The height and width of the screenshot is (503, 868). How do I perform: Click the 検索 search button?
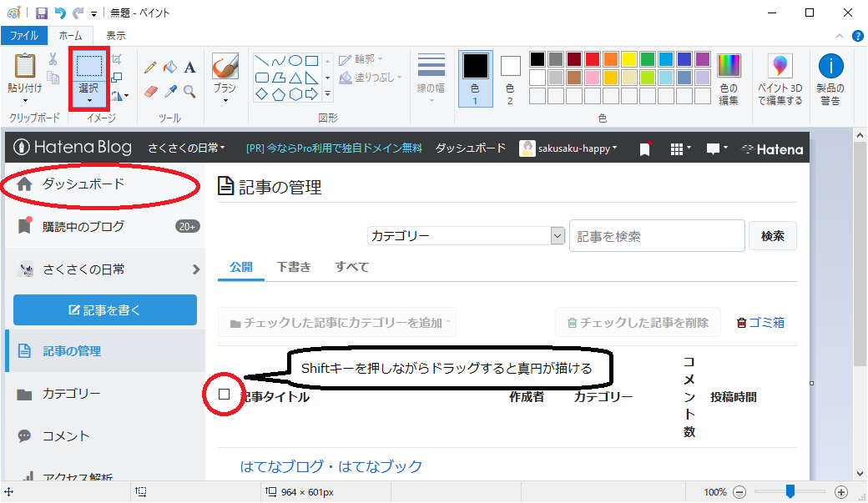[x=772, y=235]
